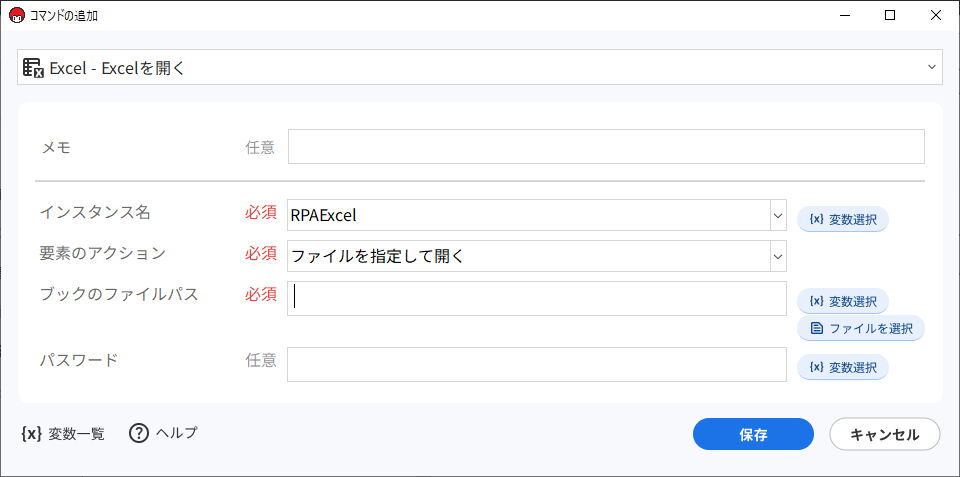
Task: Open the help question mark icon
Action: tap(139, 434)
